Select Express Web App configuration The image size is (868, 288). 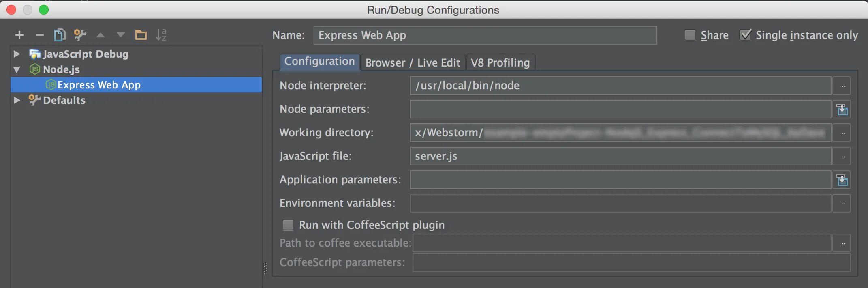136,85
